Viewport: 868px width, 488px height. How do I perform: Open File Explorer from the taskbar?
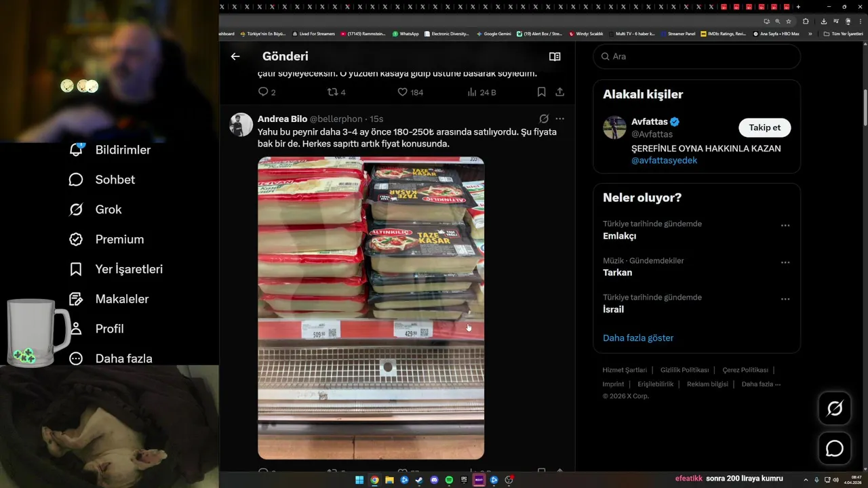389,480
